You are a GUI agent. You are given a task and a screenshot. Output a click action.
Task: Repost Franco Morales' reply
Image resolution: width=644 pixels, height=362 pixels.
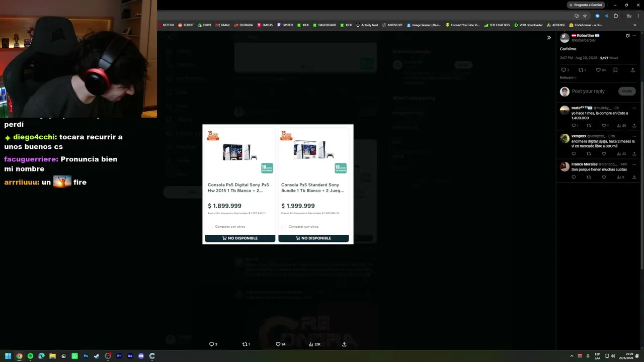pyautogui.click(x=589, y=177)
